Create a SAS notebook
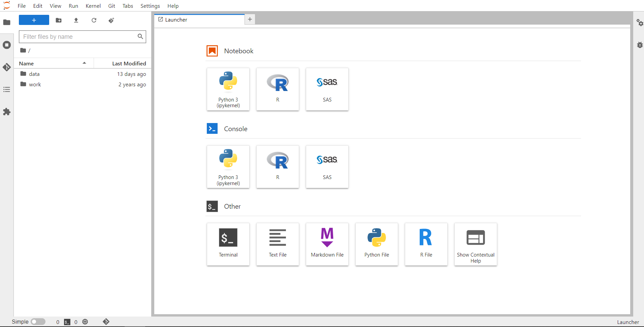Screen dimensions: 644x327 pos(327,89)
